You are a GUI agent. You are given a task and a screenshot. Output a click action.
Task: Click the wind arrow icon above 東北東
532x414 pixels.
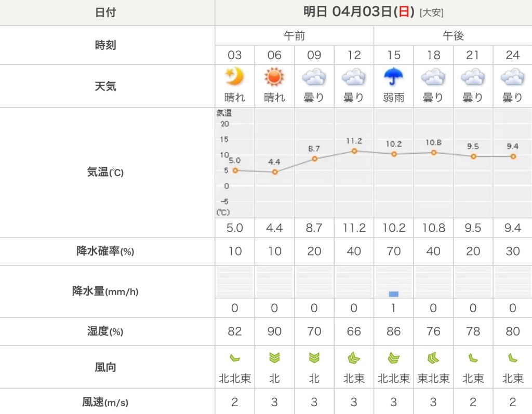coord(433,358)
